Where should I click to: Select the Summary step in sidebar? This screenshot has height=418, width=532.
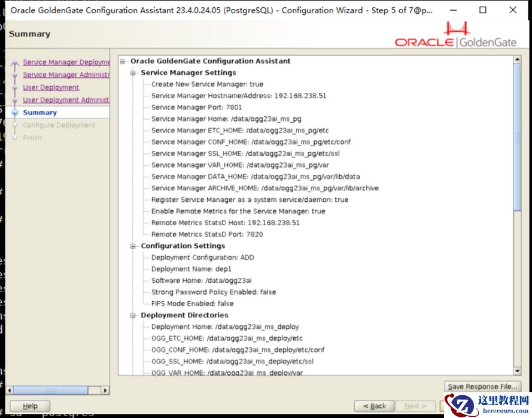point(39,113)
